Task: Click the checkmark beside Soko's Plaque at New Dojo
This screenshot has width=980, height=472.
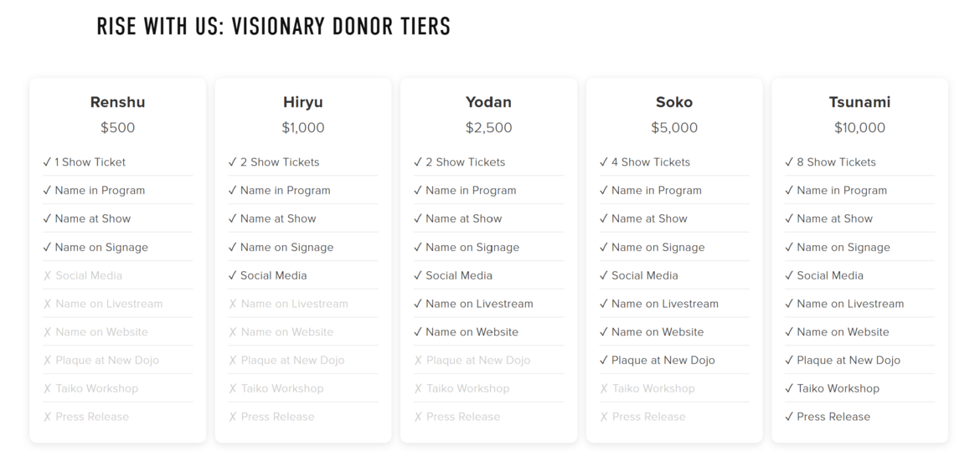Action: 604,361
